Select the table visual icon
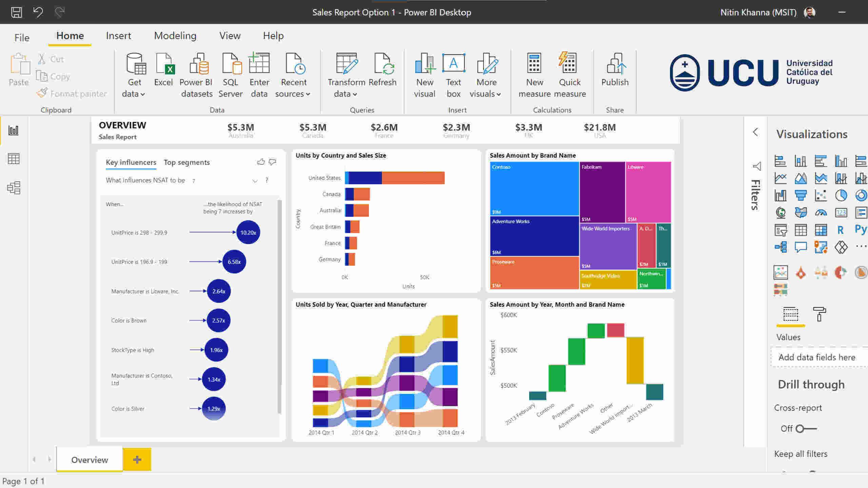Image resolution: width=868 pixels, height=488 pixels. 801,230
